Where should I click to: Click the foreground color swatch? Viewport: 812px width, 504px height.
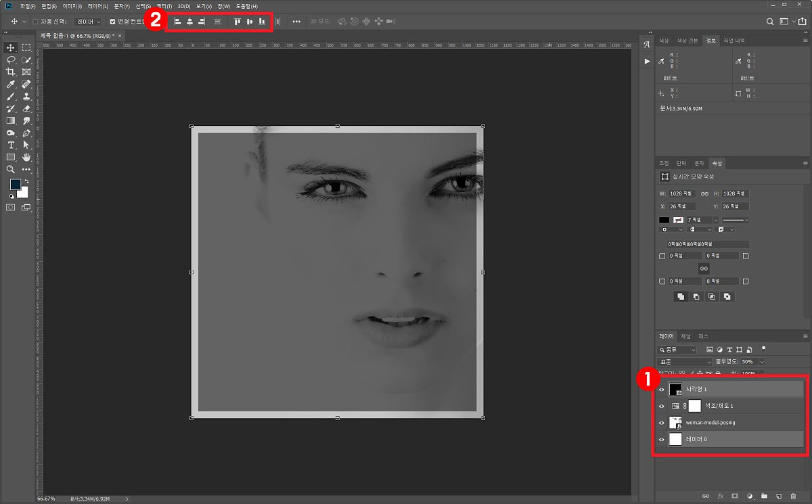coord(15,185)
